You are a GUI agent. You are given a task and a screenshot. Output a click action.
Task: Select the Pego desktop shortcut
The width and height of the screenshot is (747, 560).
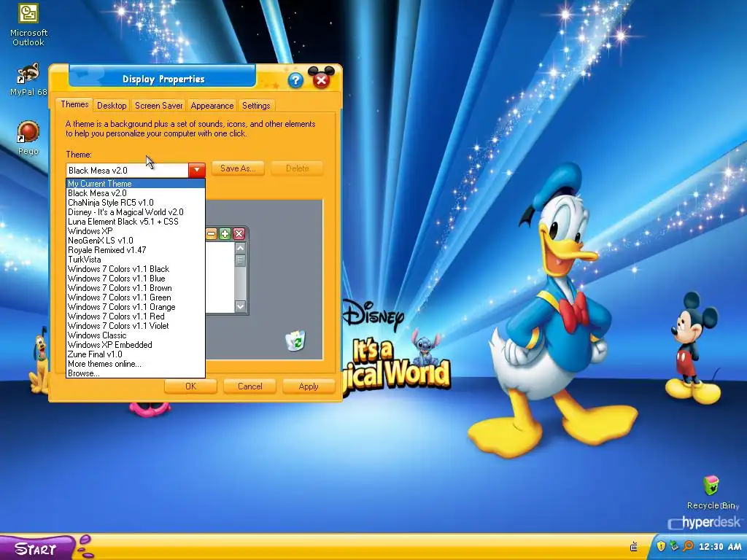[x=28, y=138]
